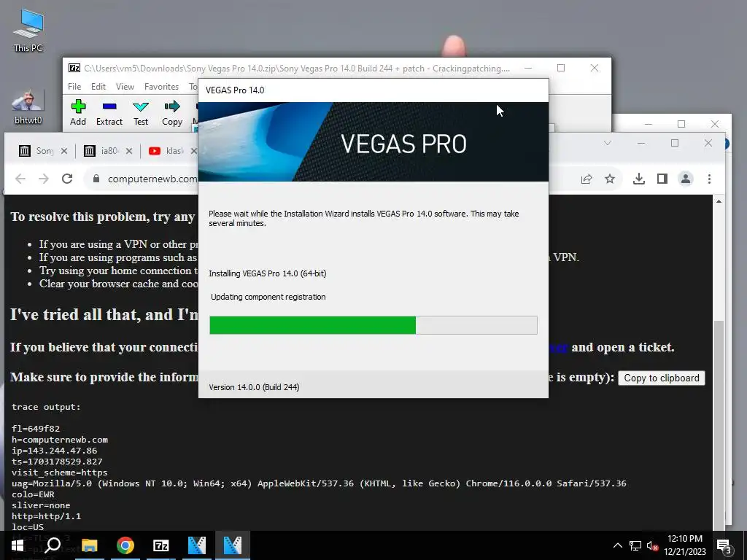Click text 'Updating component registration'
This screenshot has width=747, height=560.
tap(268, 297)
